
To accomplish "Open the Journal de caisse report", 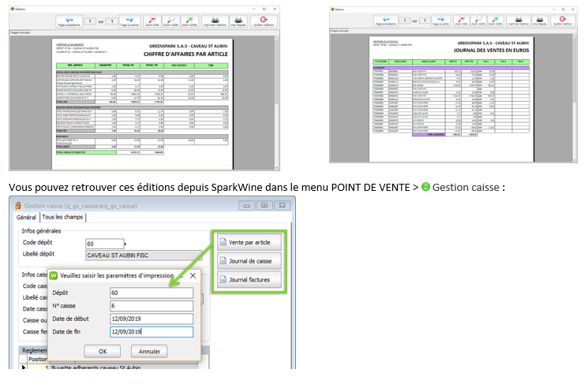I will pos(244,259).
